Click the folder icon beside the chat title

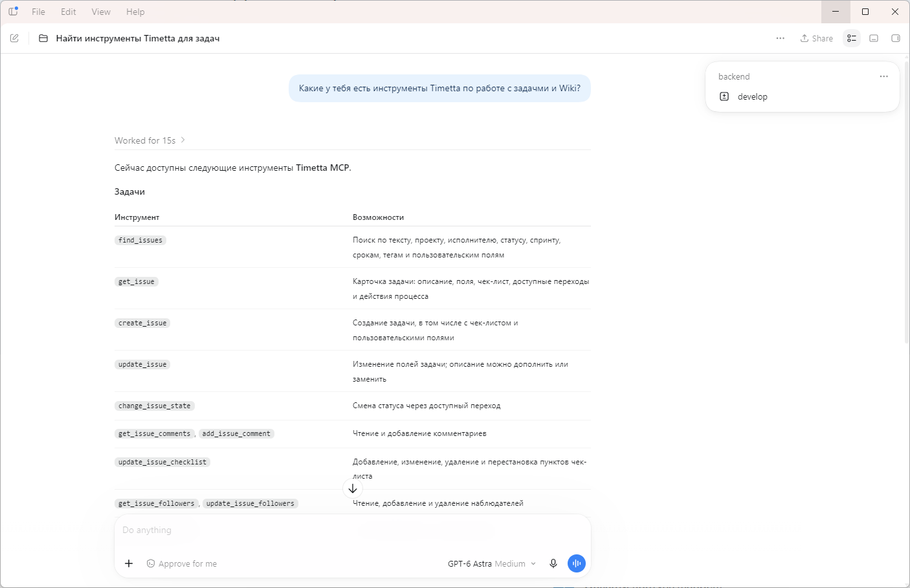(x=43, y=38)
